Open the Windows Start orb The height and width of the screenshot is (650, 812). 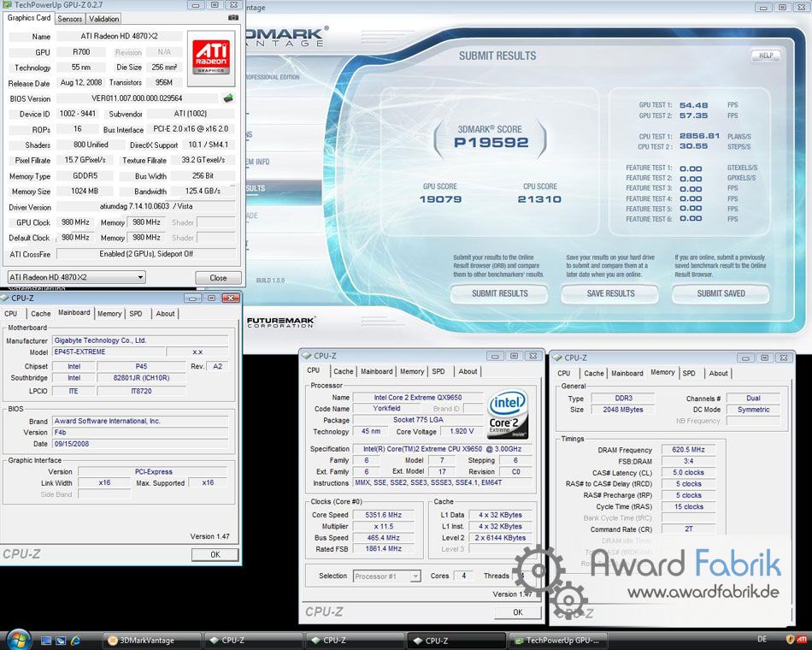(x=18, y=640)
